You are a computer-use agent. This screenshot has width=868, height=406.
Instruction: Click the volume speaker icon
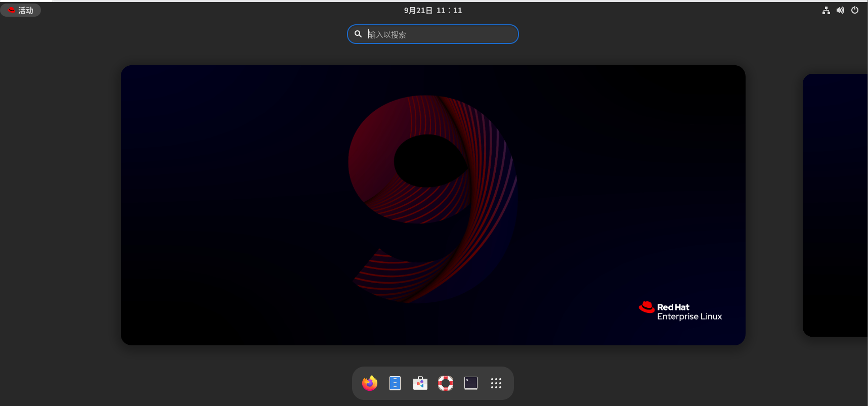840,10
